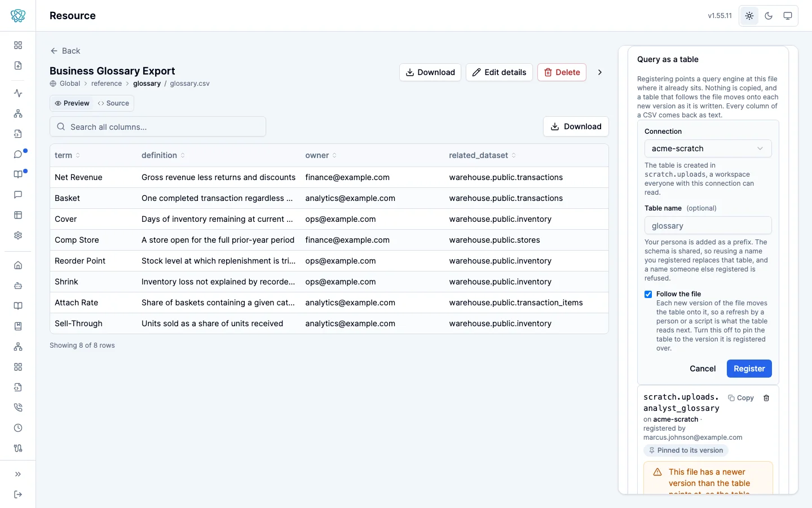This screenshot has width=812, height=508.
Task: Expand the sidebar with double chevrons
Action: 18,474
